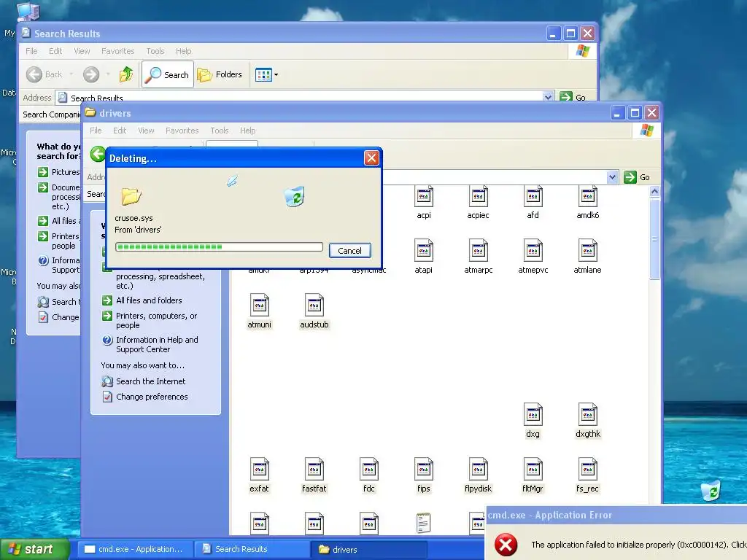Click Go button in drivers window
The image size is (747, 560).
(x=636, y=177)
